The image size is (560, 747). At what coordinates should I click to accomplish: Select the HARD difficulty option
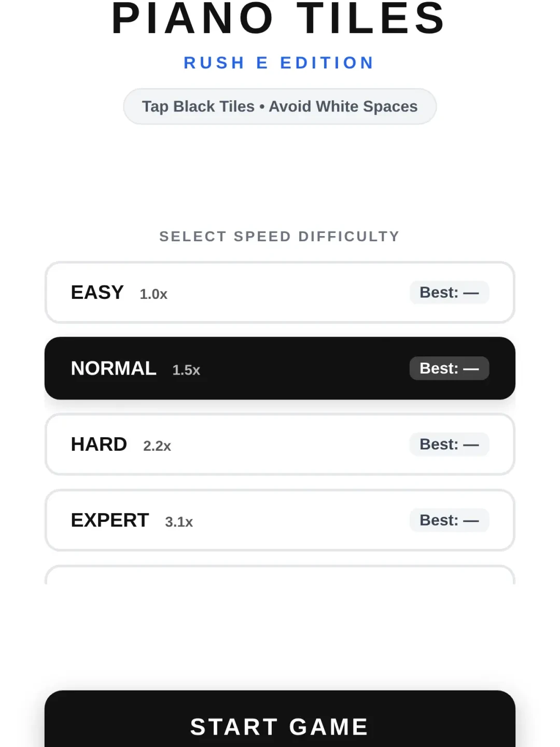[x=280, y=445]
